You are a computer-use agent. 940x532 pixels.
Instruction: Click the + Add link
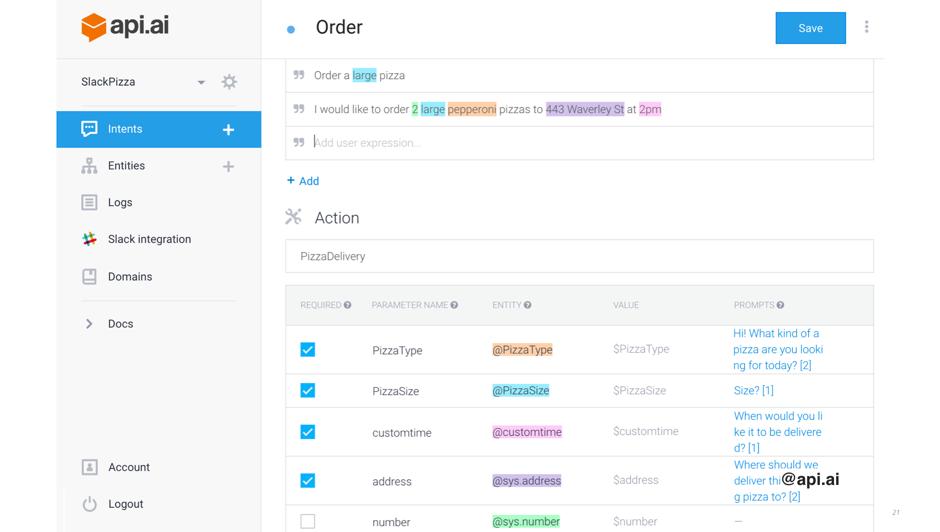click(x=303, y=181)
